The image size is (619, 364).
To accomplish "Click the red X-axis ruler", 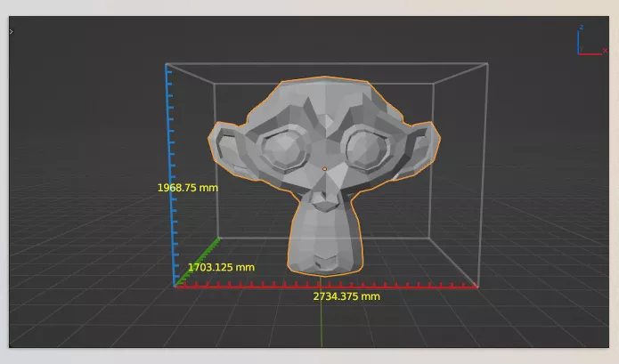I will pos(326,286).
